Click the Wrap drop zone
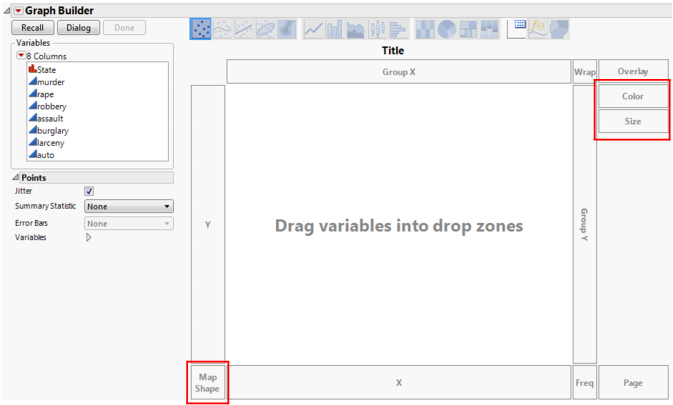The image size is (673, 405). tap(585, 72)
